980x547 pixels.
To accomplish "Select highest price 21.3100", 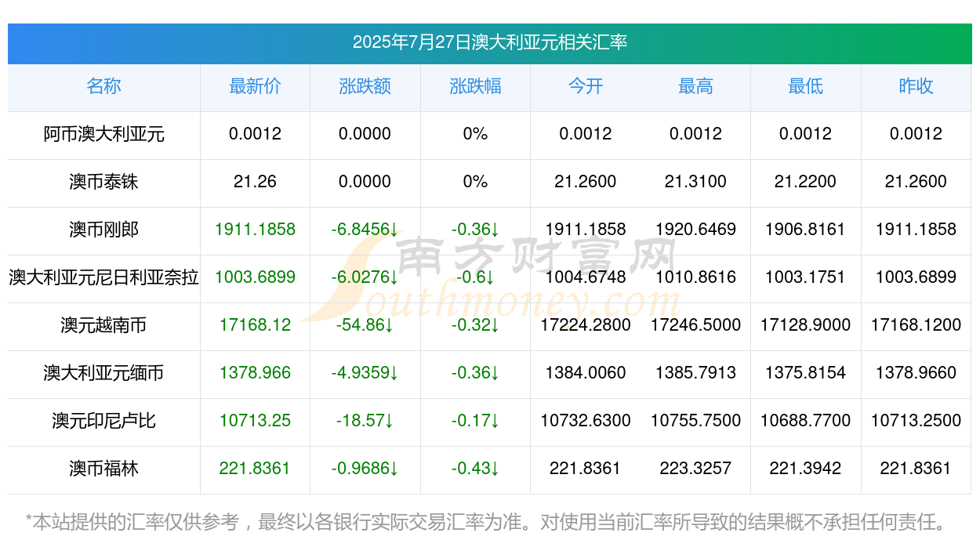I will pyautogui.click(x=695, y=182).
